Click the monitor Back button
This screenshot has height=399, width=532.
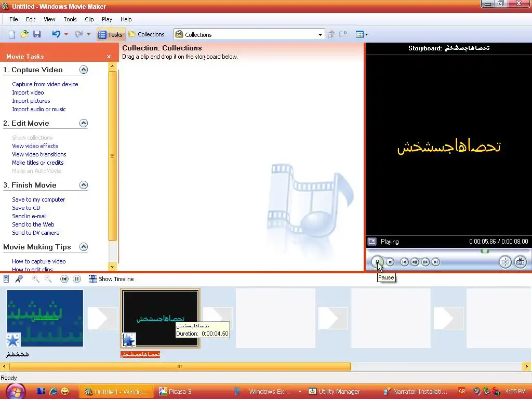coord(404,262)
